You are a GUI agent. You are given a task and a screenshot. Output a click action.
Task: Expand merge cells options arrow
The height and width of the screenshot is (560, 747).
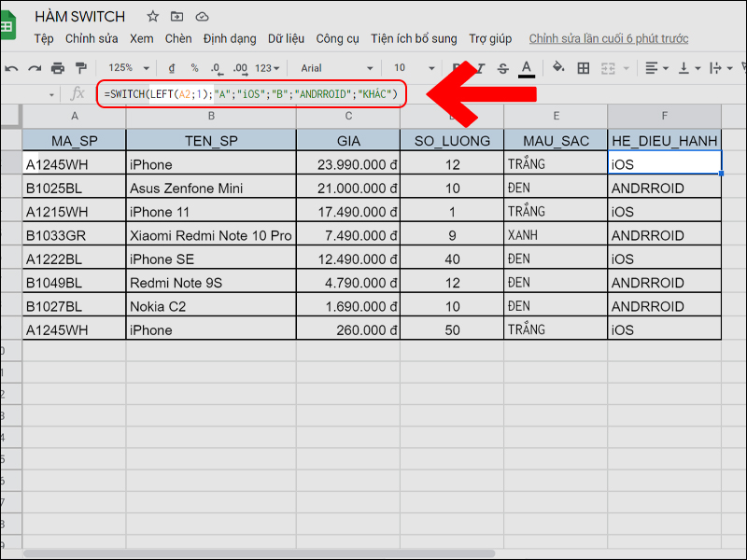point(627,68)
